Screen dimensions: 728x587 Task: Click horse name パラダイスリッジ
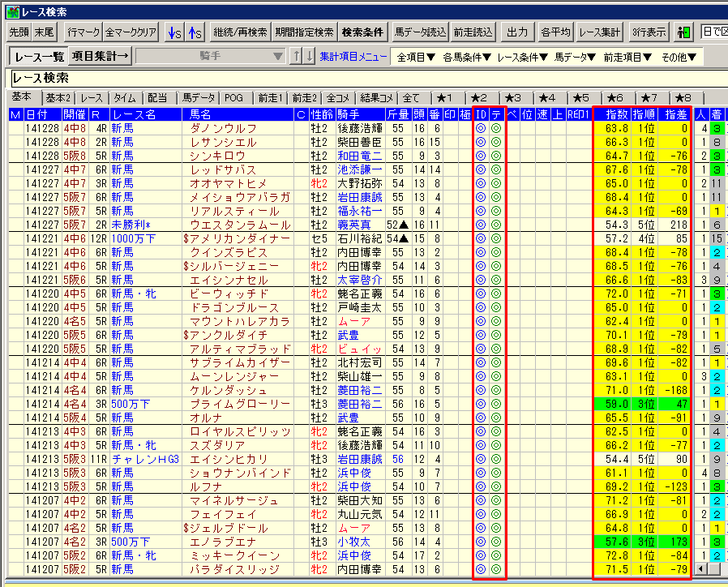(235, 569)
